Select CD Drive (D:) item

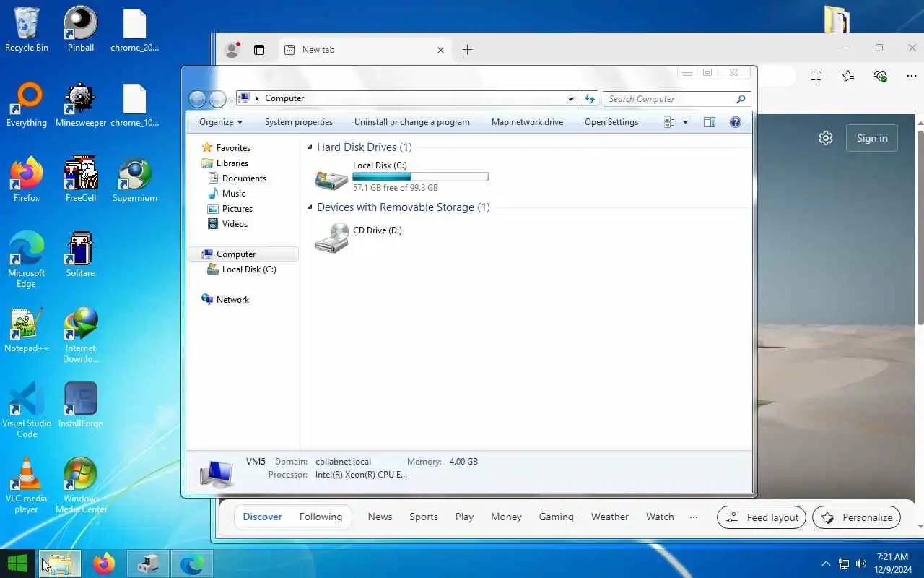pyautogui.click(x=359, y=238)
